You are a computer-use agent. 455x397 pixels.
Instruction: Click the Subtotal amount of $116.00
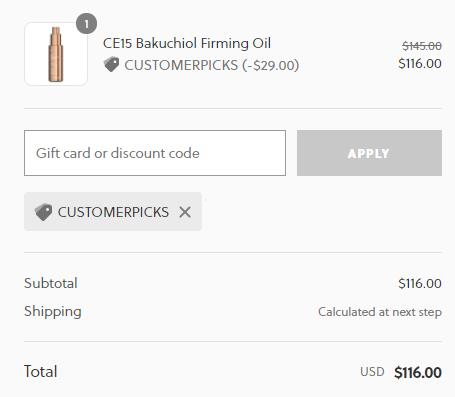click(x=420, y=284)
